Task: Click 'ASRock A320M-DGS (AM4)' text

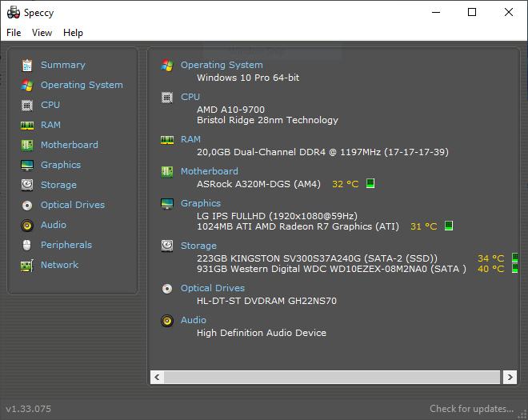Action: [258, 184]
